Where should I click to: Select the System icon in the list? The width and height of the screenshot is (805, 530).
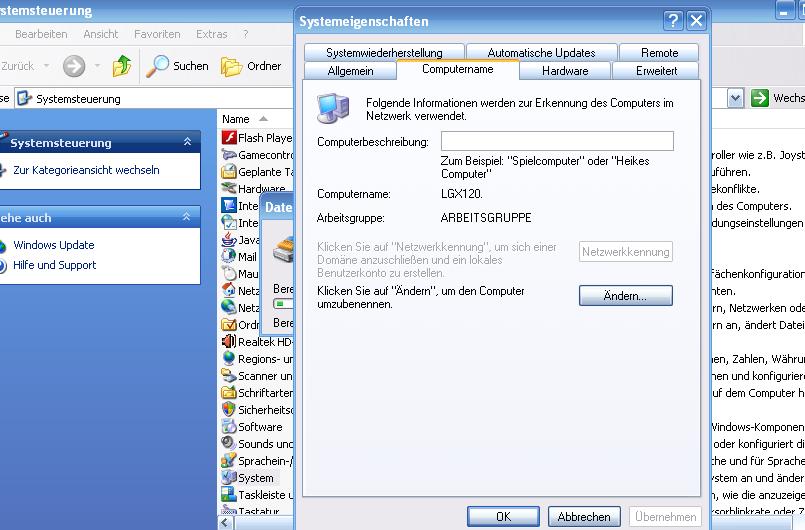point(229,477)
